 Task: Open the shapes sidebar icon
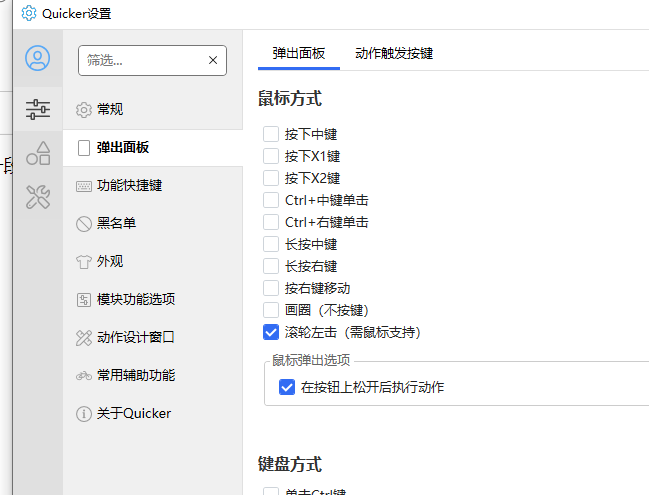tap(38, 153)
